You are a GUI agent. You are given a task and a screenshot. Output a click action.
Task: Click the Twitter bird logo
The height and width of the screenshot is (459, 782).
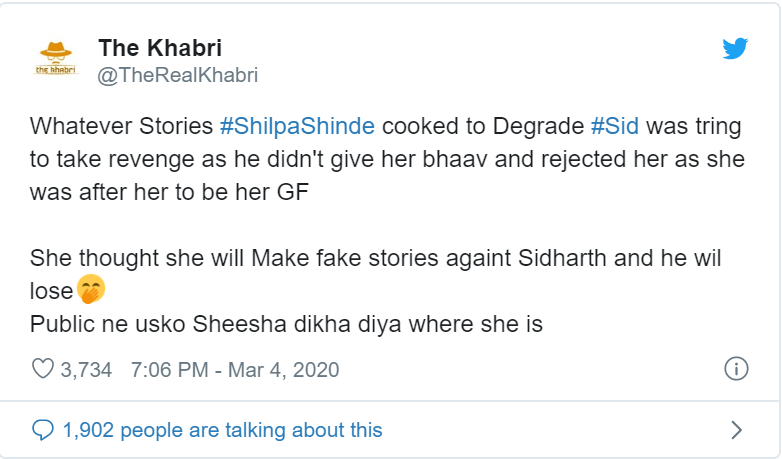[x=735, y=48]
